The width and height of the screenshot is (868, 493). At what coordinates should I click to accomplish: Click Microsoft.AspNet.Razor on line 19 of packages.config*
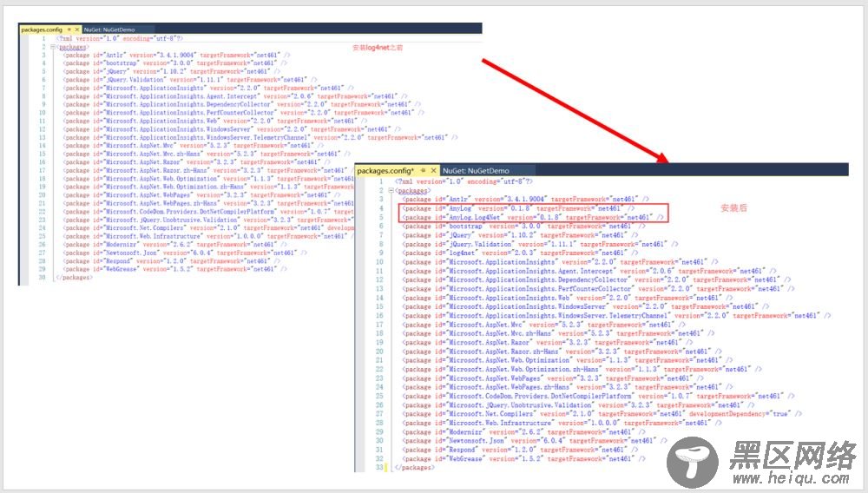point(547,343)
